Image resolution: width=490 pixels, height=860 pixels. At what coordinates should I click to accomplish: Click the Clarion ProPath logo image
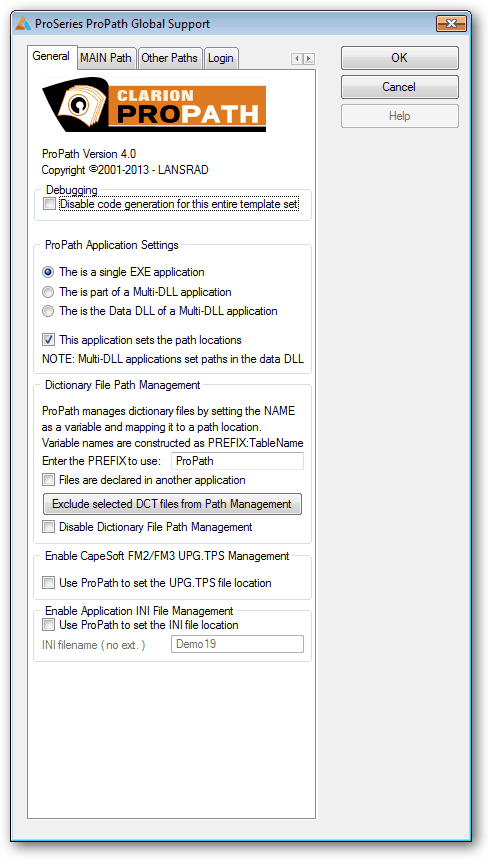[154, 105]
